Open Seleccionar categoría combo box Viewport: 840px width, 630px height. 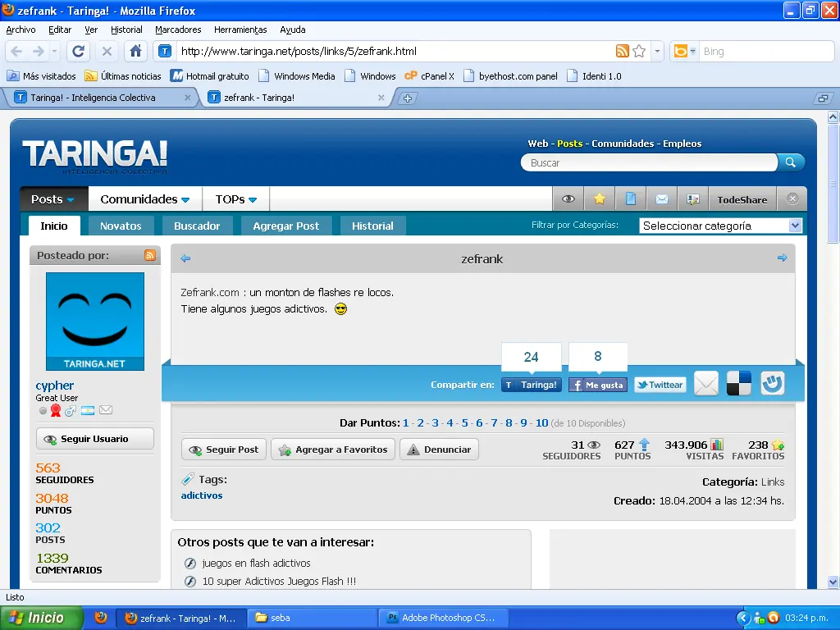click(x=720, y=226)
